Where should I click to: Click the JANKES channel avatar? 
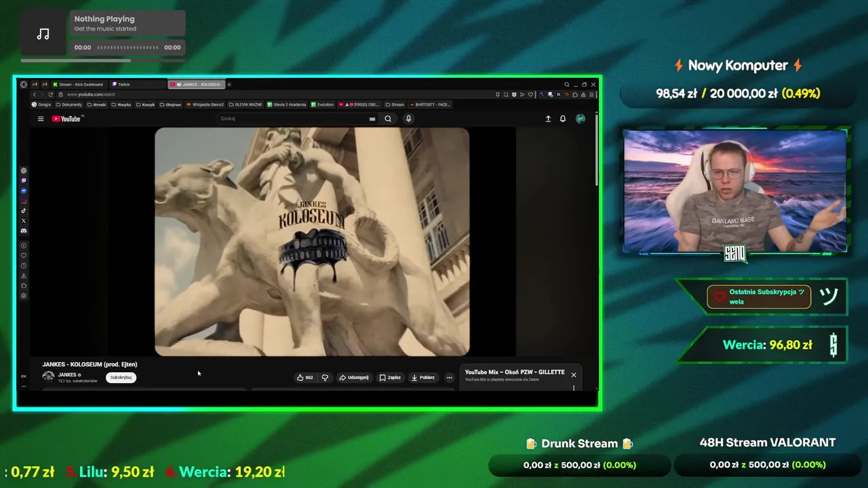pyautogui.click(x=48, y=378)
